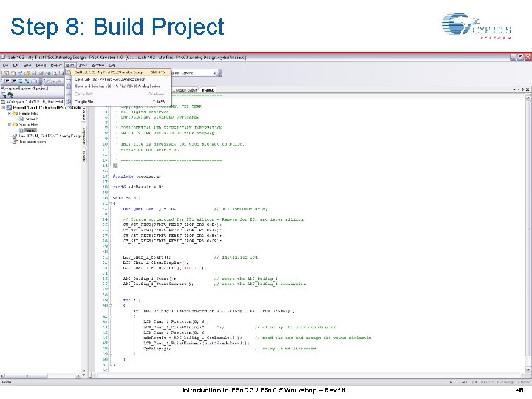Click Workspace Explorer horizontal scrollbar thumb
Viewport: 532px width, 399px height.
tap(27, 376)
